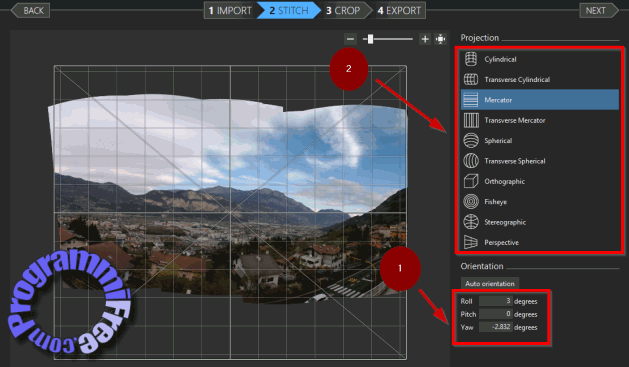The width and height of the screenshot is (629, 367).
Task: Click the Roll degrees input field
Action: pos(495,301)
